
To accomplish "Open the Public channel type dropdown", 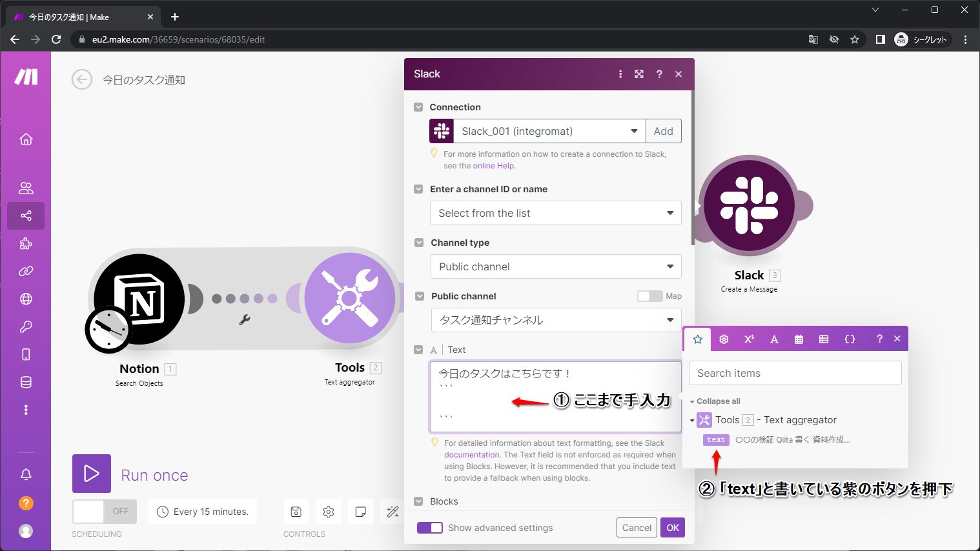I will pyautogui.click(x=556, y=266).
